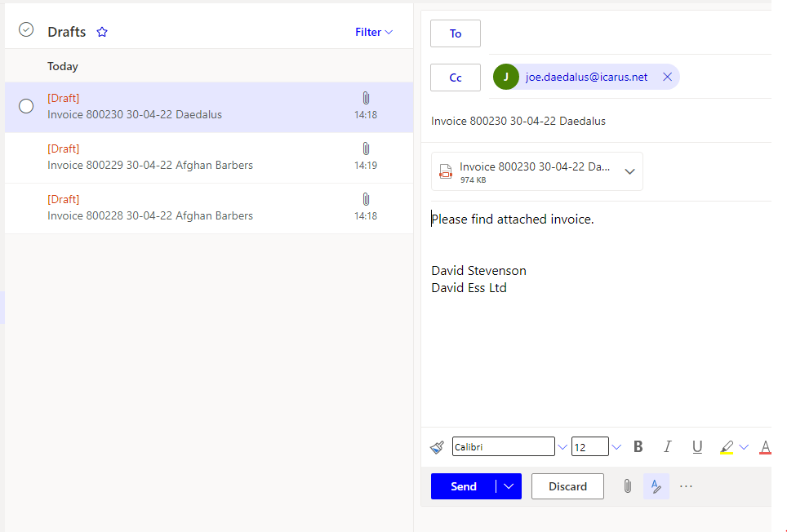Star the Drafts folder as favorite
Image resolution: width=787 pixels, height=532 pixels.
[x=102, y=33]
